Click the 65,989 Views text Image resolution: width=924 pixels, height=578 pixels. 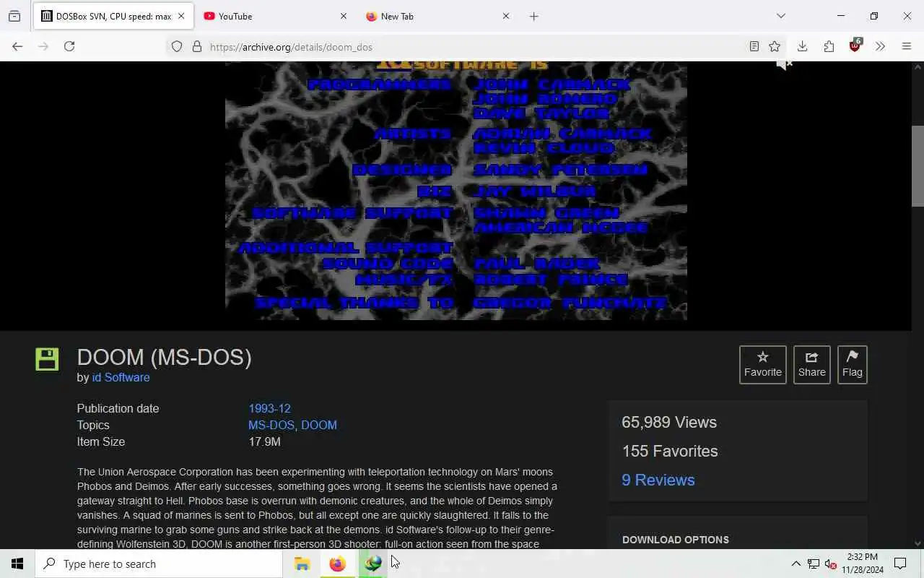669,422
